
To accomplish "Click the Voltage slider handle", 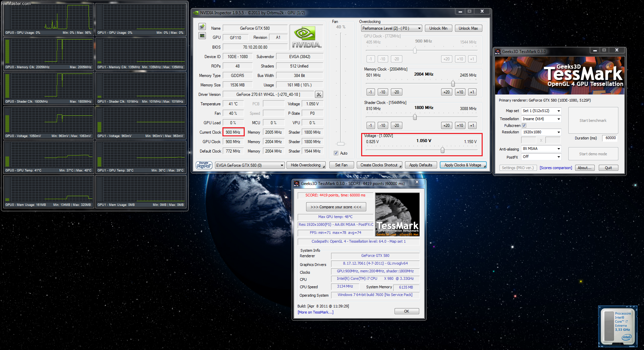I will (x=442, y=150).
